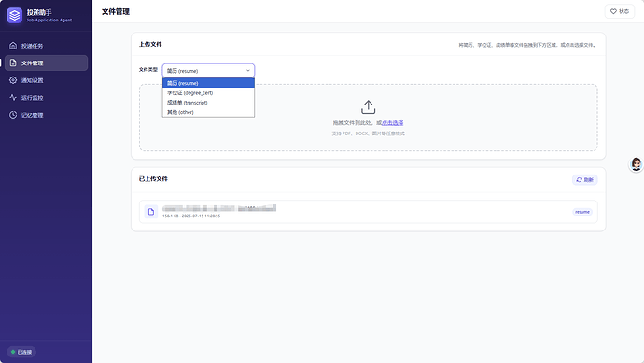Click the uploaded file's document icon
The image size is (644, 363).
point(150,212)
